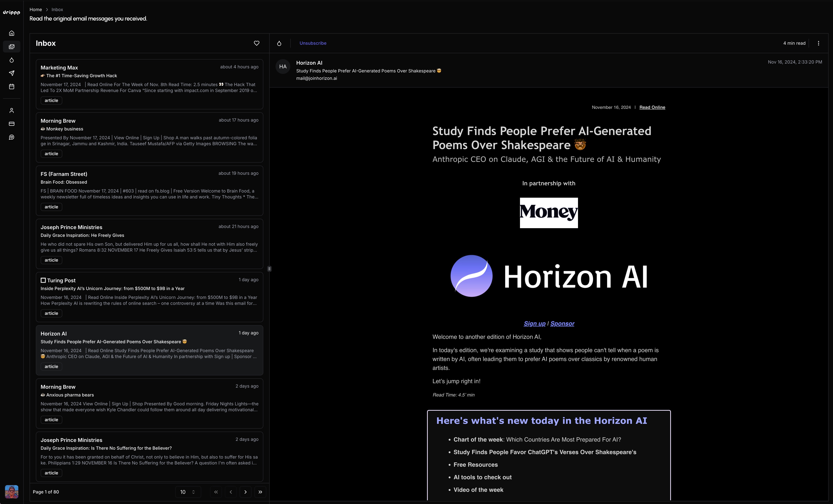Click 'Chart of the week' bullet item
The width and height of the screenshot is (833, 504).
pyautogui.click(x=537, y=440)
